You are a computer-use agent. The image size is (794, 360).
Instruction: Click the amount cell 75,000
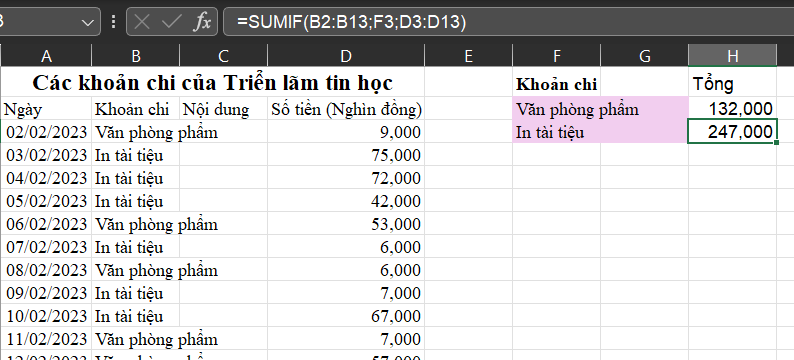point(346,155)
